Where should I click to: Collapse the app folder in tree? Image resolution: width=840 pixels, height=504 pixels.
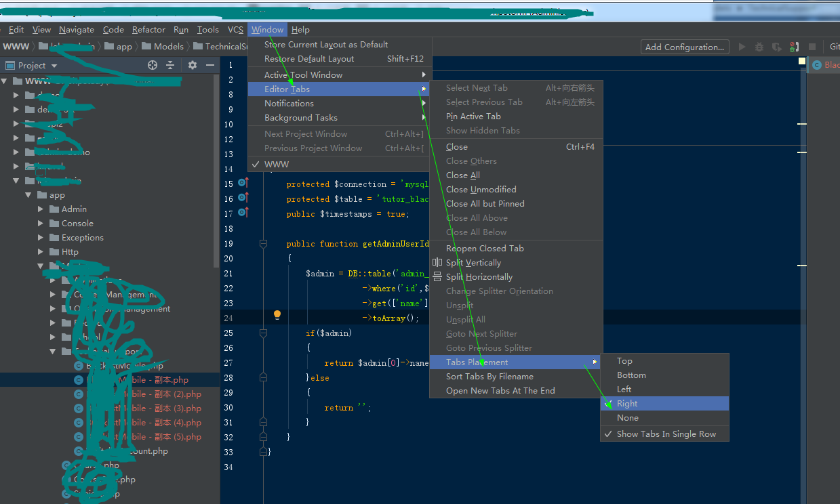pos(28,194)
